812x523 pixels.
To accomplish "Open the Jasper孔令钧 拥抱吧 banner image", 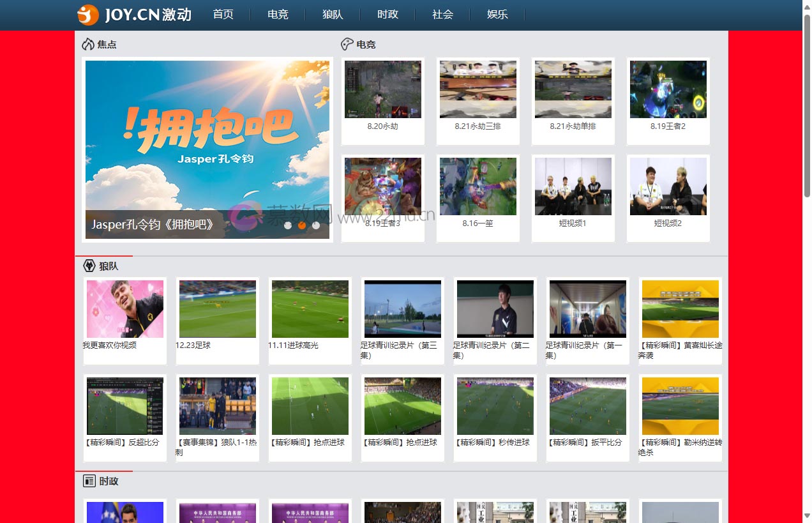I will 207,140.
